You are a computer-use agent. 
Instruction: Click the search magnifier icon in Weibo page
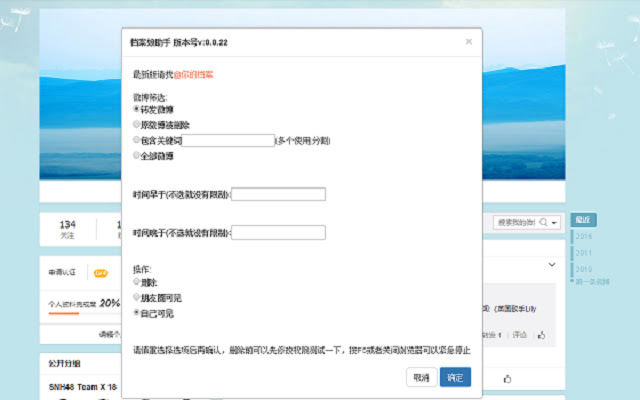543,222
